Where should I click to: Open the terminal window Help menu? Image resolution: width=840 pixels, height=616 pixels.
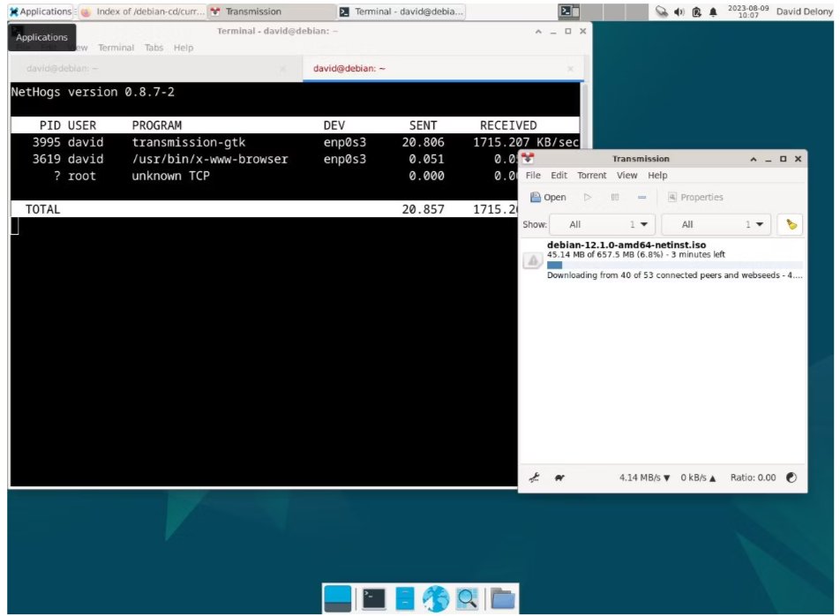pos(184,48)
